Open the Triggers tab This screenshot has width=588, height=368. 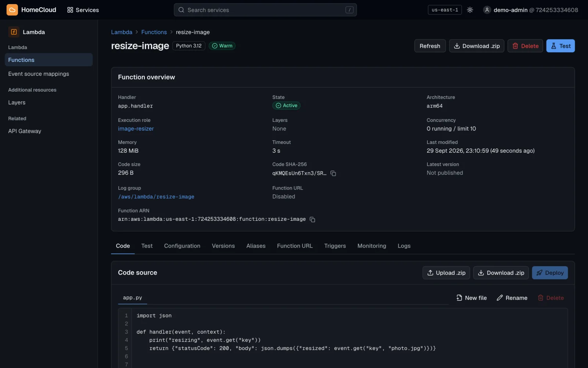click(x=335, y=246)
